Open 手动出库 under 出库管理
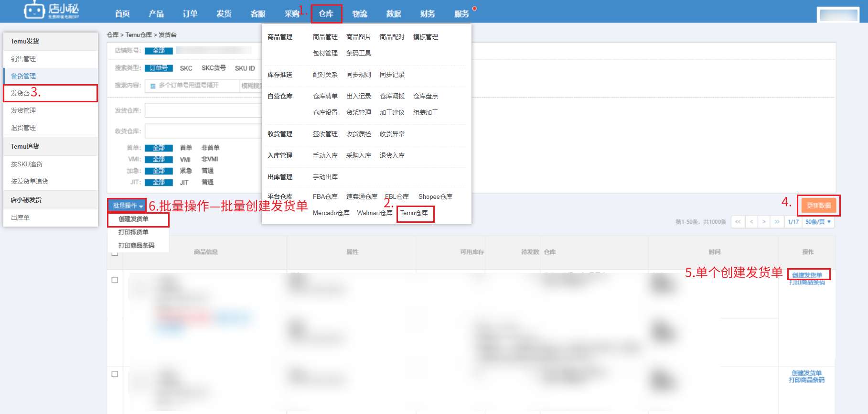 click(x=325, y=177)
